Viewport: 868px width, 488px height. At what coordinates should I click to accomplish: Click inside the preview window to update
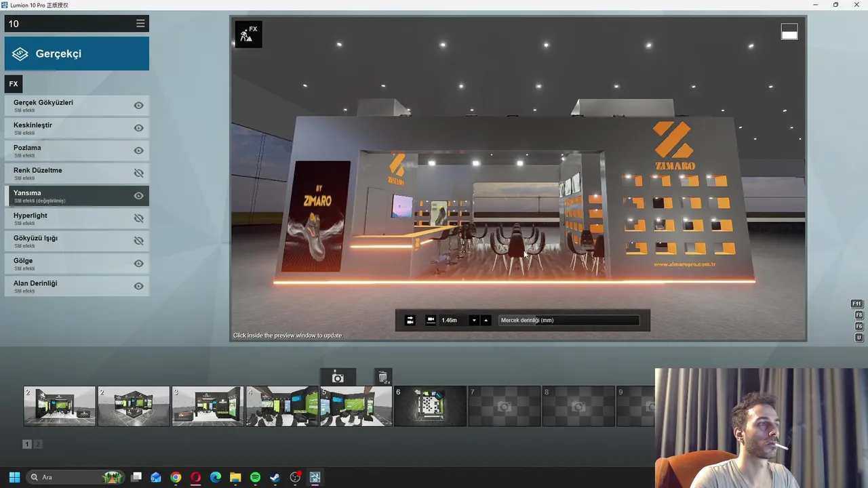[518, 178]
